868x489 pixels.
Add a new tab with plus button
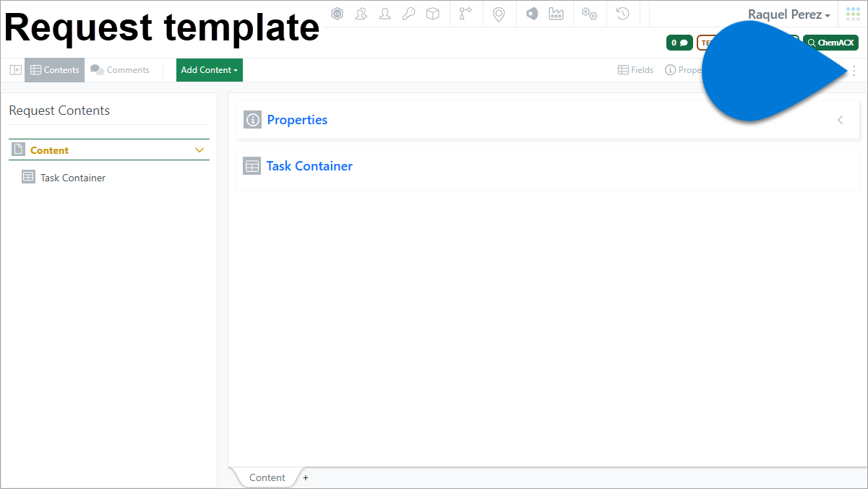click(x=305, y=478)
